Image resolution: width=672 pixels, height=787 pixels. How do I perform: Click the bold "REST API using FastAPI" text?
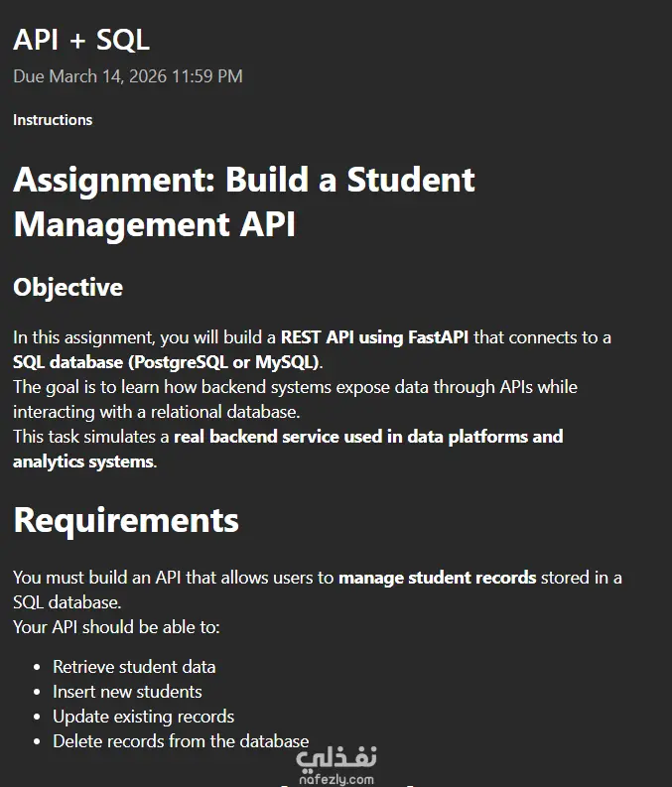375,337
